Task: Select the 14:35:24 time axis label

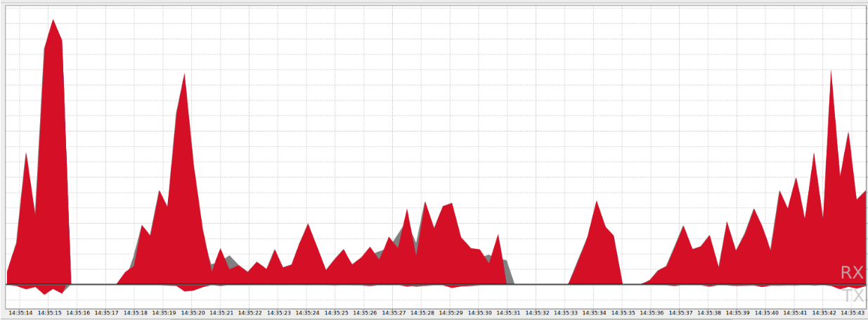Action: (307, 312)
